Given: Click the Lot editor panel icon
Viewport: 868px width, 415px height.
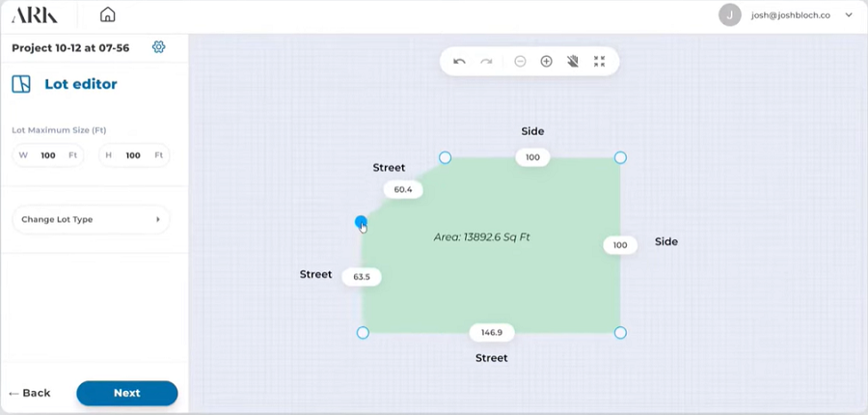Looking at the screenshot, I should click(x=21, y=84).
